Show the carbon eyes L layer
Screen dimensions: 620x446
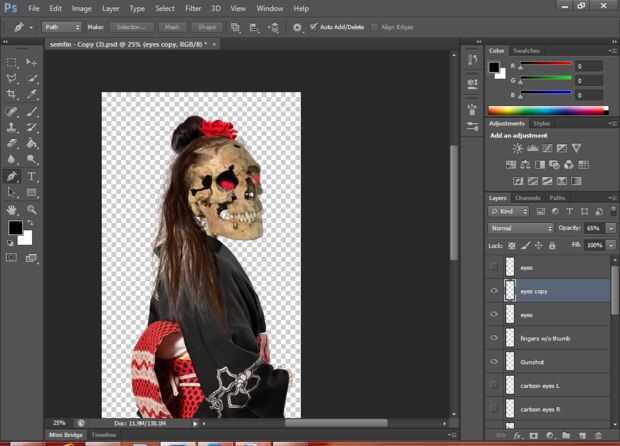click(x=494, y=385)
